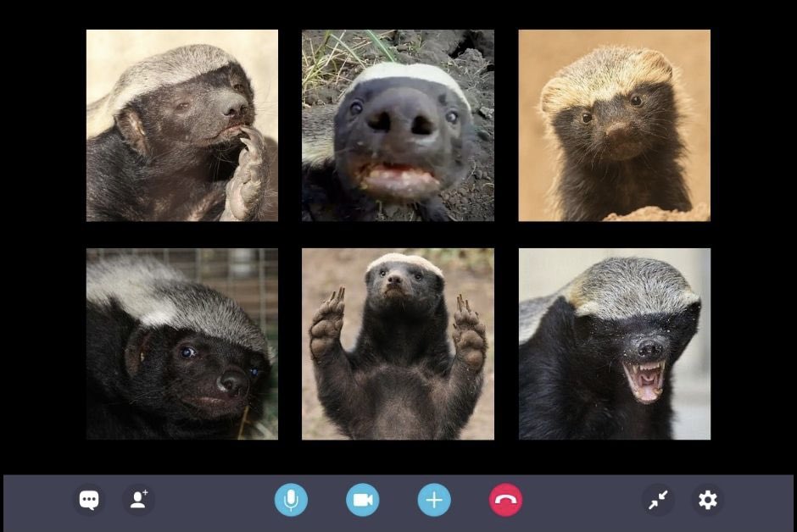797x532 pixels.
Task: Open the chat messages icon
Action: point(89,500)
